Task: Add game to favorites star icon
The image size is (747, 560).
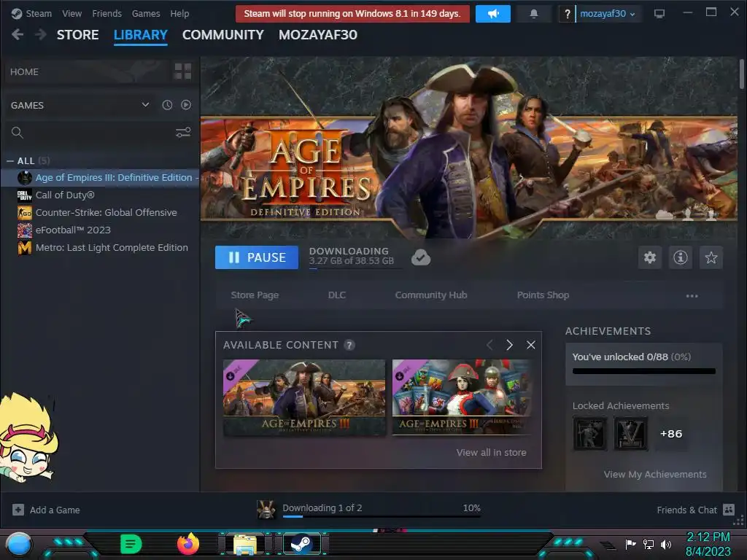Action: coord(711,257)
